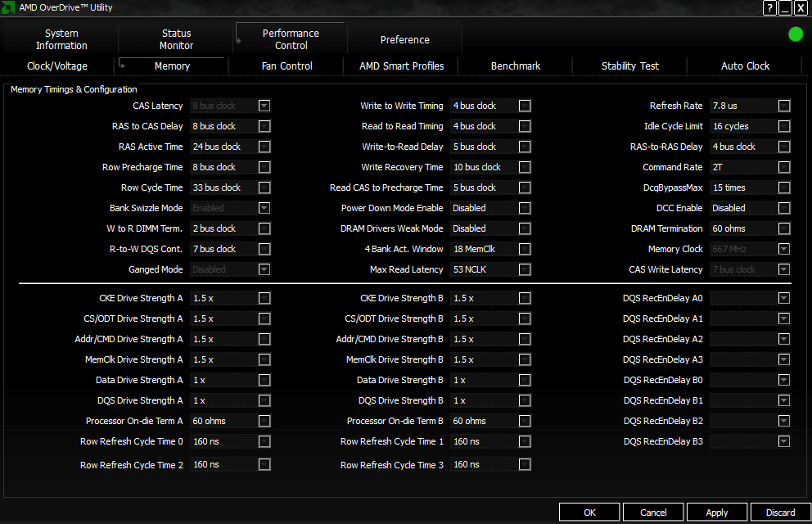
Task: Click the DRAM Drivers Weak Mode label
Action: tap(391, 228)
